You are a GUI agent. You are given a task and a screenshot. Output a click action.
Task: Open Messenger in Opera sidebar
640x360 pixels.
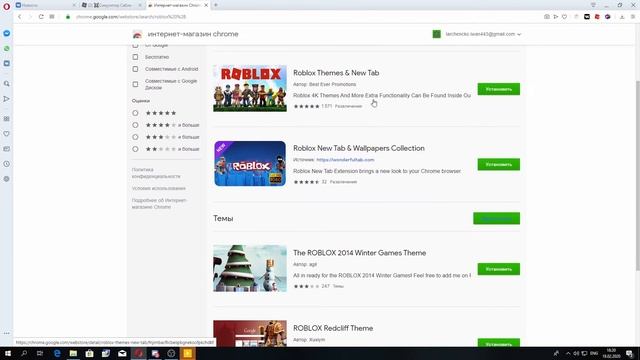pos(7,33)
